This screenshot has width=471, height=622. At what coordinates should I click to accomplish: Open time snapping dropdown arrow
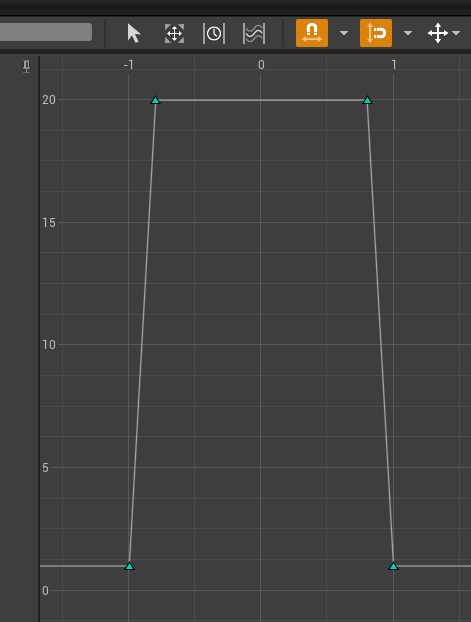[x=344, y=33]
